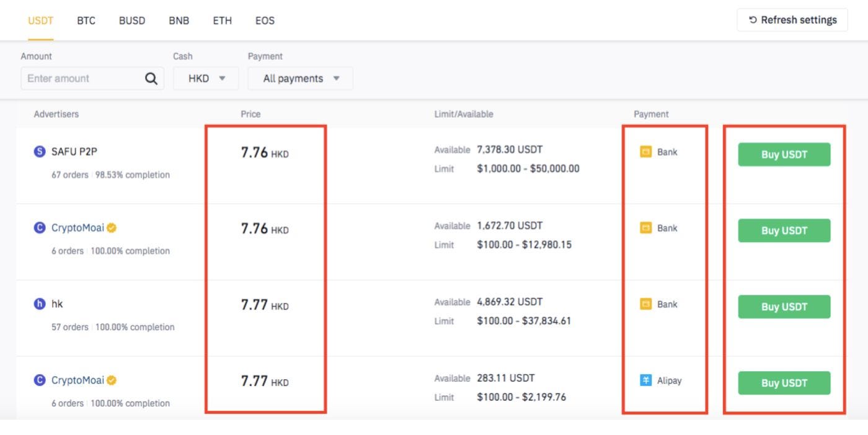Click the Enter amount input field
The image size is (868, 435).
81,78
